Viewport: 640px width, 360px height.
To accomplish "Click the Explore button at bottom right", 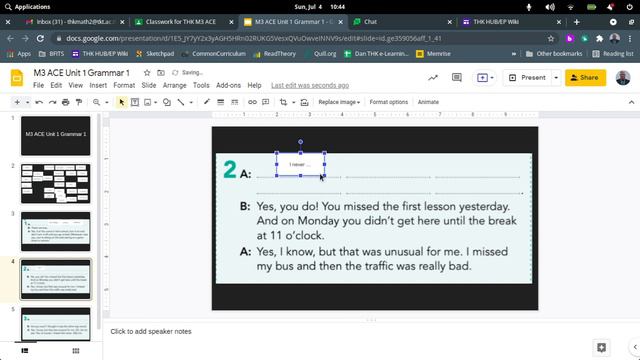I will pyautogui.click(x=601, y=347).
